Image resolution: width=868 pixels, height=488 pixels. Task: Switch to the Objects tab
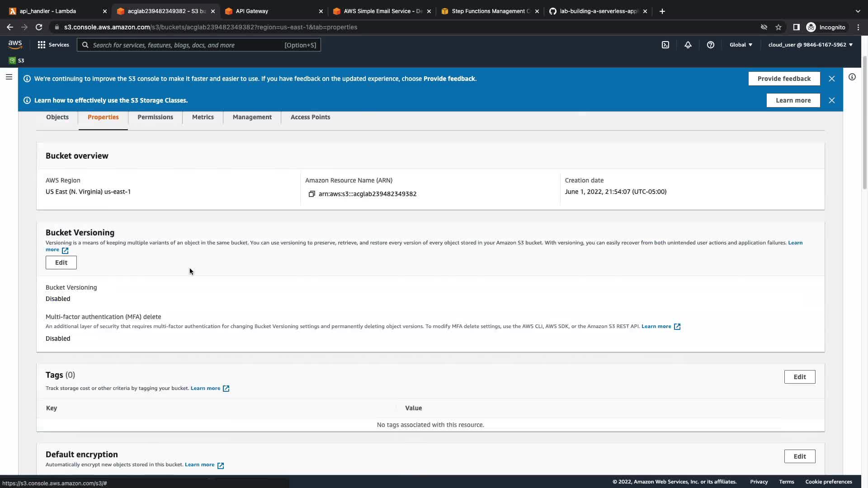click(x=57, y=117)
